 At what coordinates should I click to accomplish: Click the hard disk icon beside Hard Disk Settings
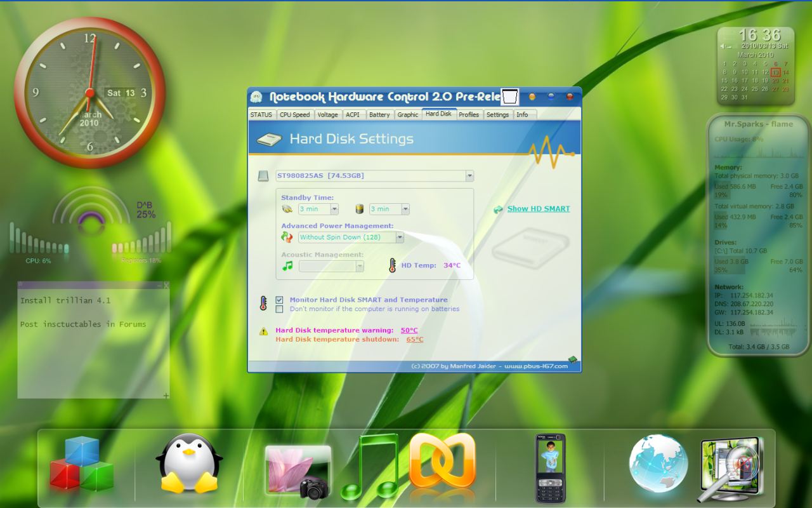268,139
